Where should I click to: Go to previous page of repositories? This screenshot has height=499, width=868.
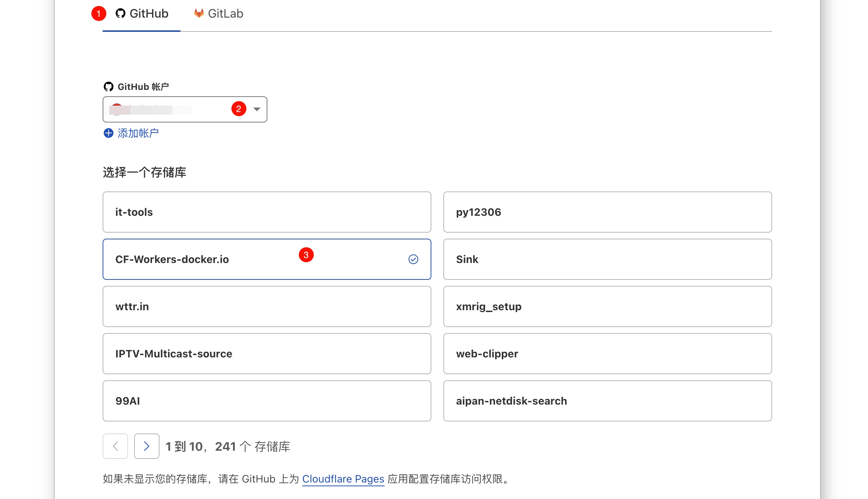tap(115, 446)
